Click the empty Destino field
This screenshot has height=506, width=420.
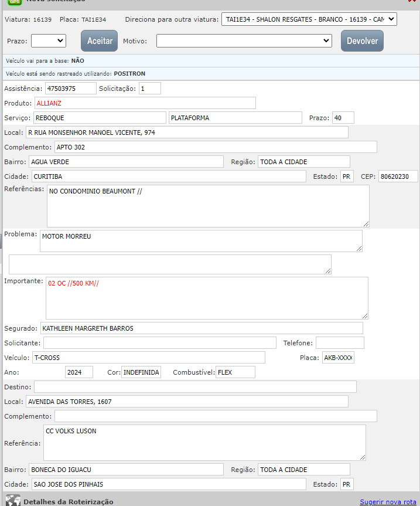[x=195, y=387]
